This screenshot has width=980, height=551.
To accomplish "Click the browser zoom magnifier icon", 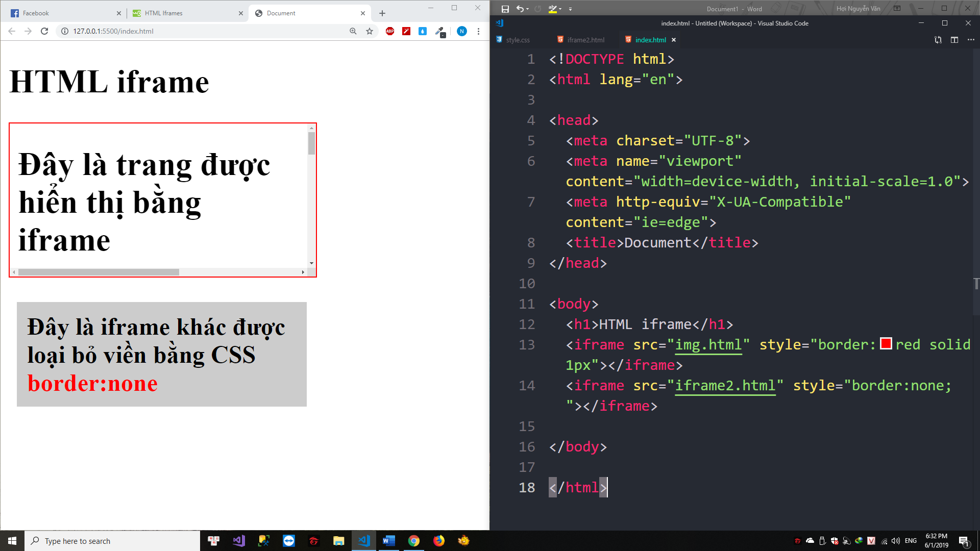I will 353,31.
